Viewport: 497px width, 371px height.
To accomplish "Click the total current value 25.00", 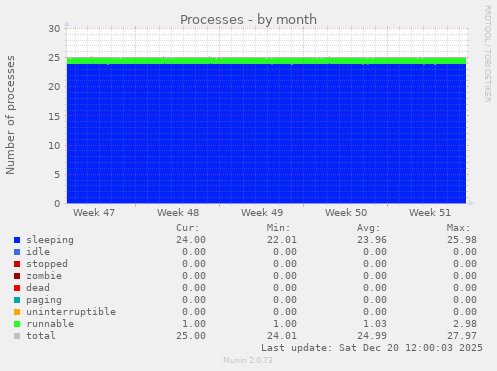I will click(191, 336).
